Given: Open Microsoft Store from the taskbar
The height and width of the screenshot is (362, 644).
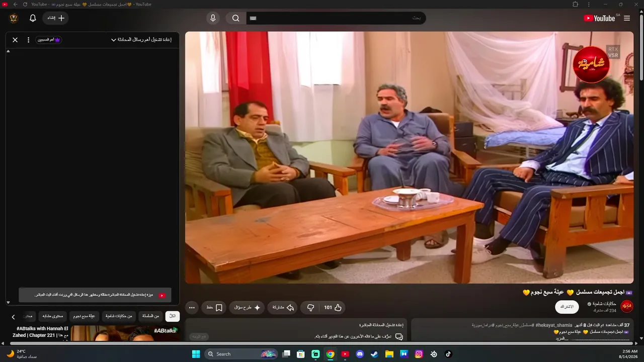Looking at the screenshot, I should 301,354.
